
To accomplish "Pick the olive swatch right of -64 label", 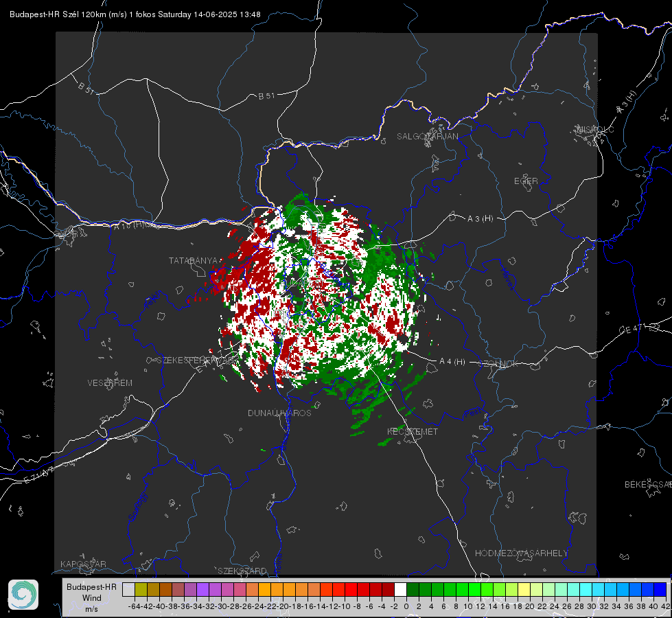I will tap(141, 589).
